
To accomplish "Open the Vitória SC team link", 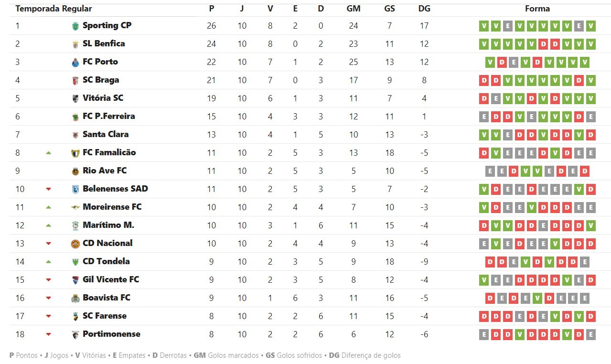I will coord(103,98).
